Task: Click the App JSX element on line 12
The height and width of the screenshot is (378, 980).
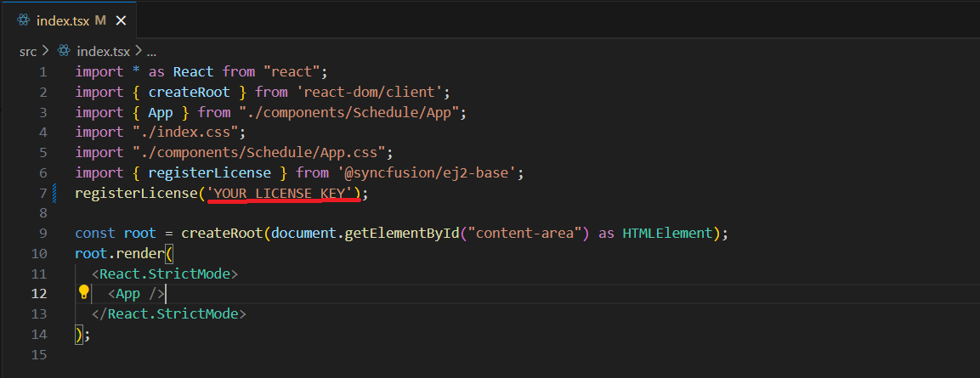Action: click(136, 294)
